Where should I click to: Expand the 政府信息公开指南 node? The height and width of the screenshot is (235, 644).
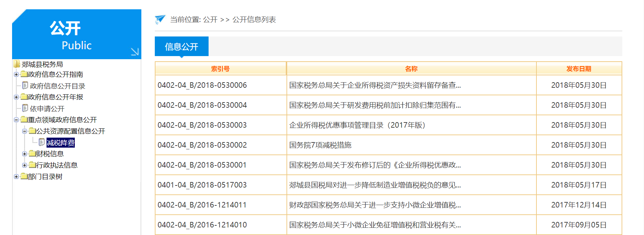pyautogui.click(x=16, y=74)
